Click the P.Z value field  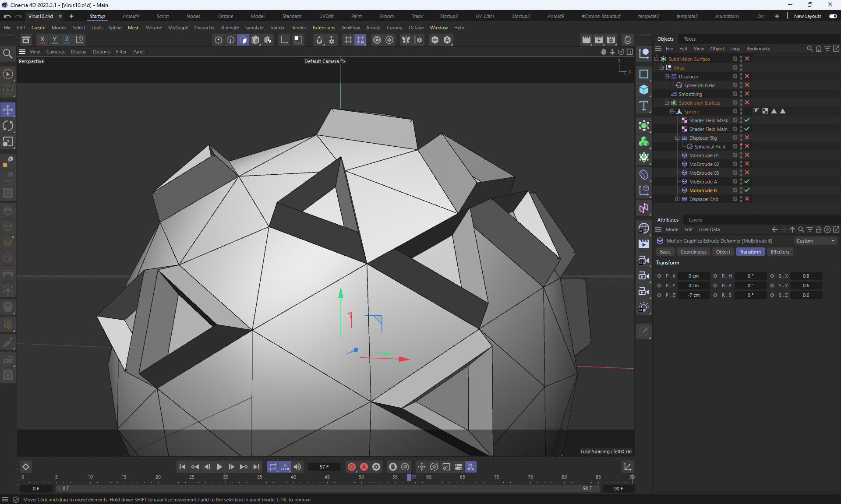[693, 295]
